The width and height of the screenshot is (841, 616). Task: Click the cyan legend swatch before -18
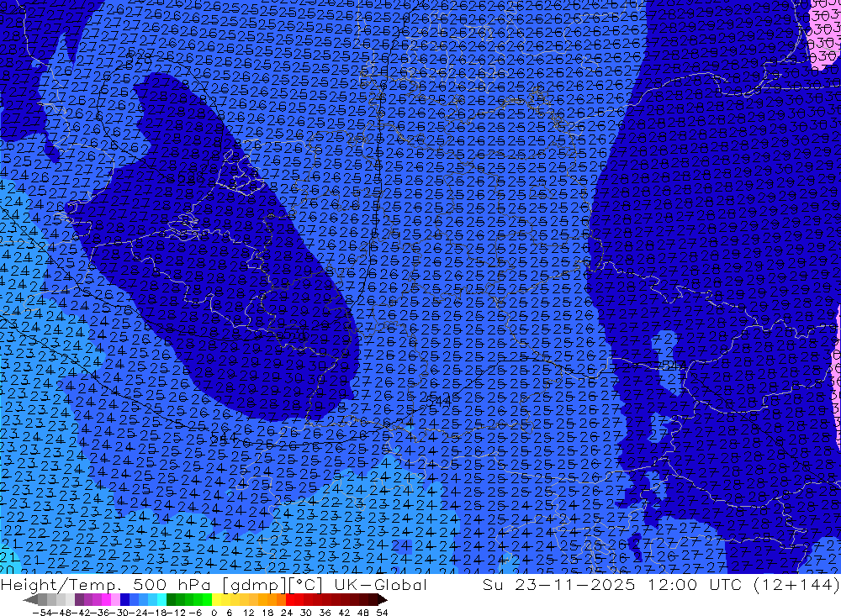click(x=161, y=600)
